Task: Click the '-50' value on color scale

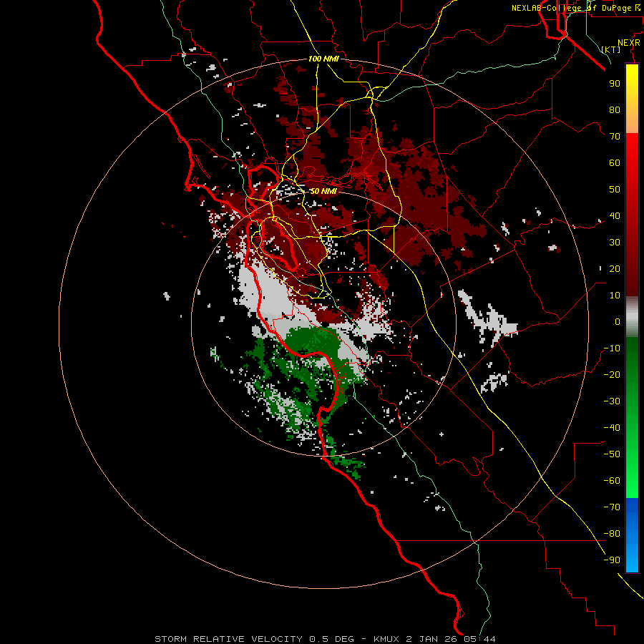Action: 612,454
